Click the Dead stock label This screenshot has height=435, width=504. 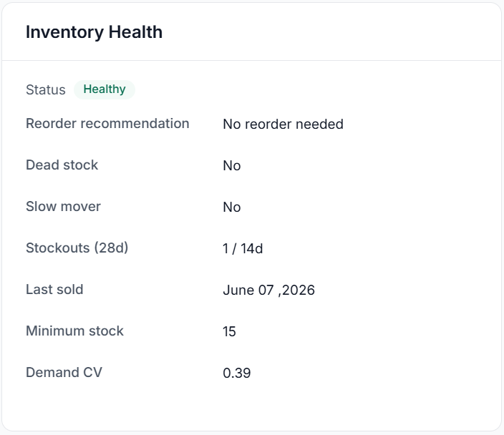point(62,165)
